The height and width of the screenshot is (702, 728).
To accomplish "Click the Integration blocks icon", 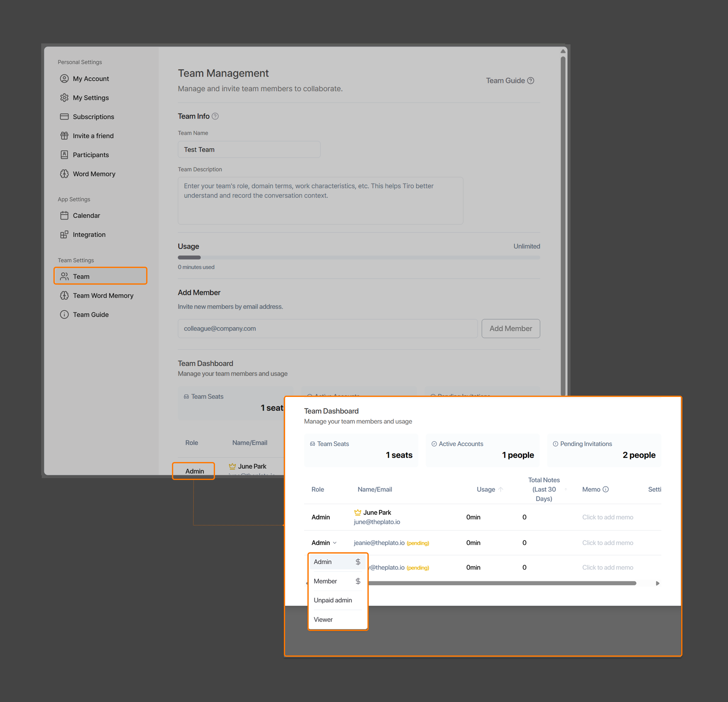I will pos(64,235).
